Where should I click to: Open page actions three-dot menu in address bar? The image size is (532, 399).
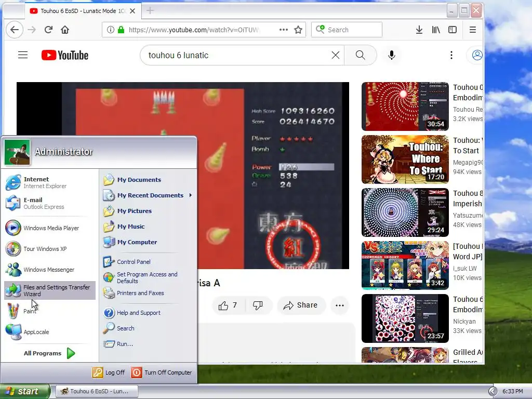pyautogui.click(x=284, y=30)
